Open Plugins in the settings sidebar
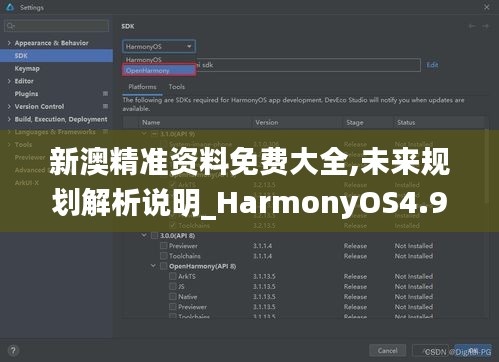 pyautogui.click(x=26, y=94)
